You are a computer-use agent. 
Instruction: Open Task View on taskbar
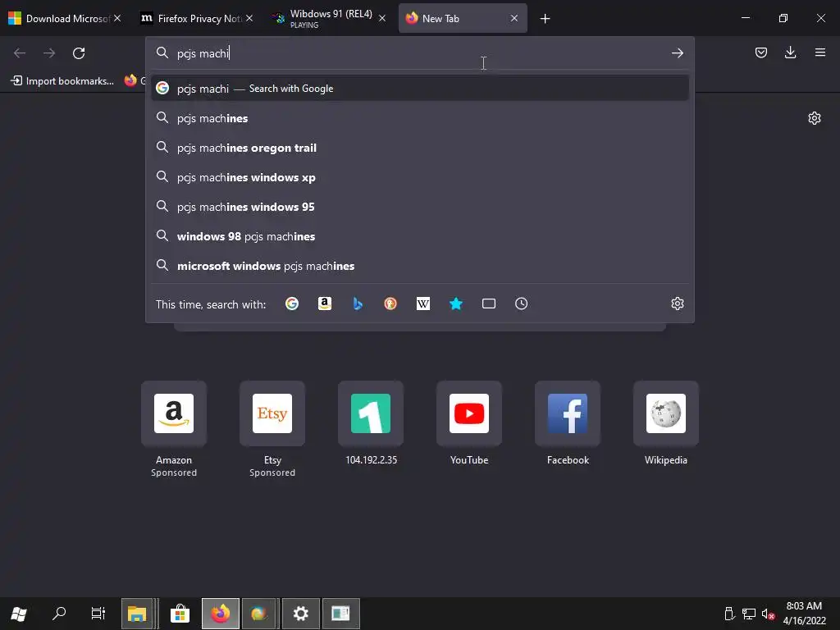click(98, 614)
